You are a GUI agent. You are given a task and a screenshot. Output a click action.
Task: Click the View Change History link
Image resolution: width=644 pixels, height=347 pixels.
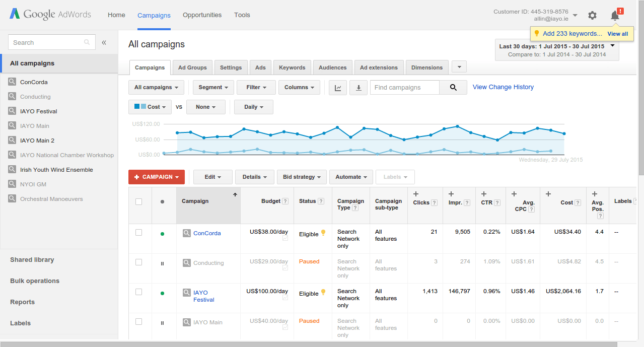503,87
